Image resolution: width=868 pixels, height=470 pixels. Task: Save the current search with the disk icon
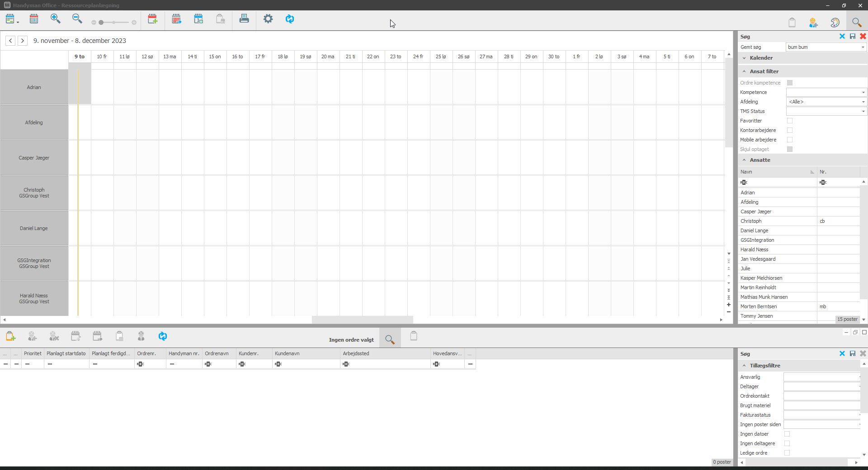[853, 36]
